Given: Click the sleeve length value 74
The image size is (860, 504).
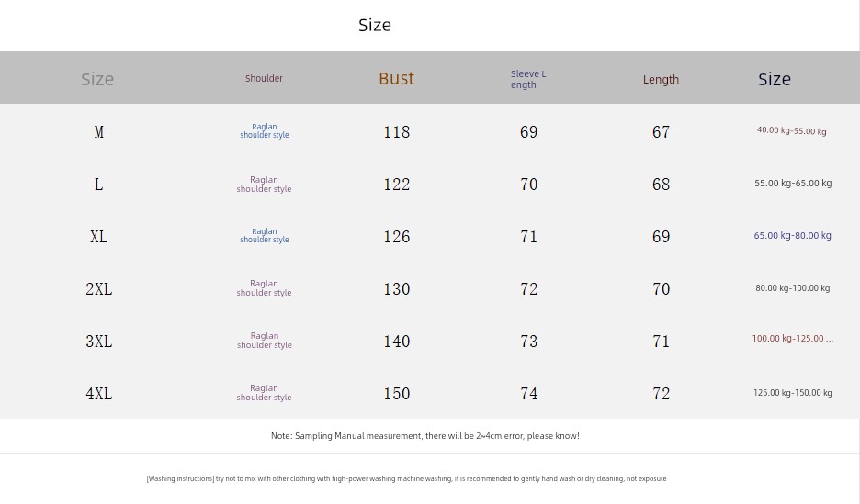Looking at the screenshot, I should (x=528, y=394).
